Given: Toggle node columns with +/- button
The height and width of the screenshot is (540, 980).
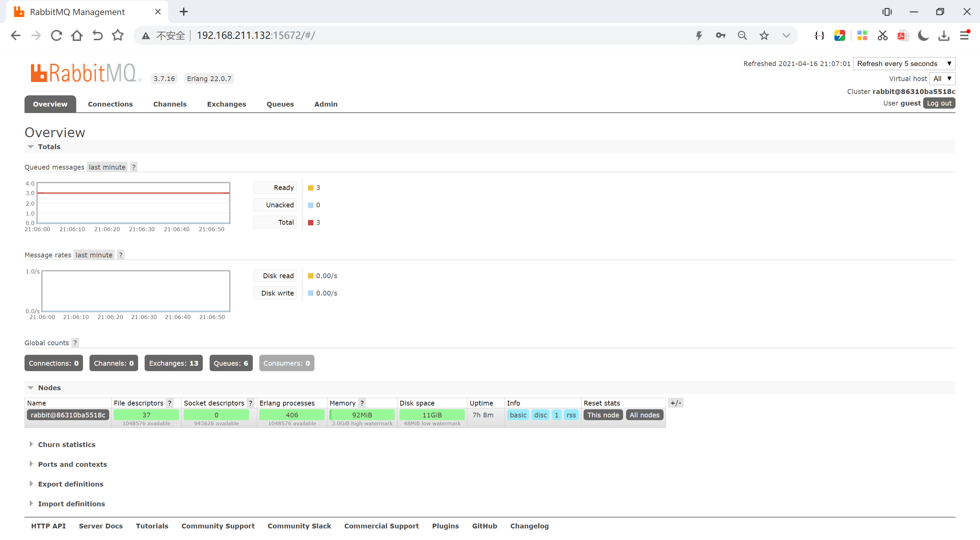Looking at the screenshot, I should [x=676, y=403].
